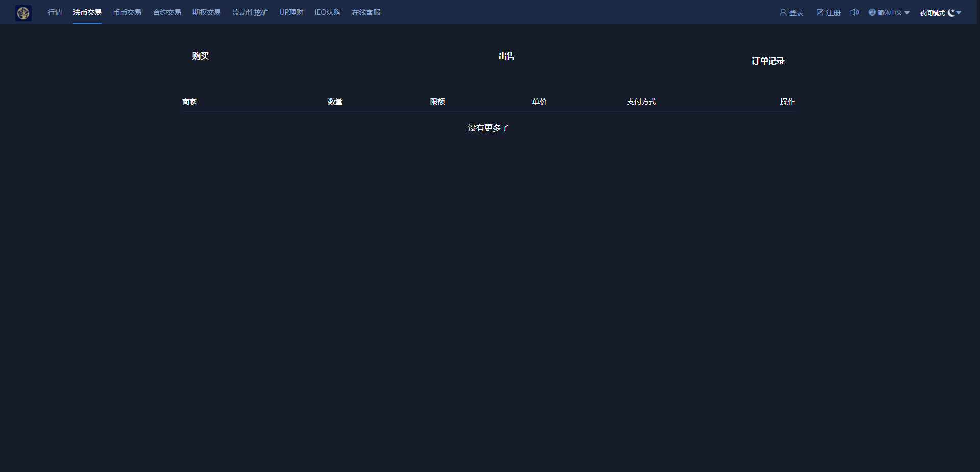Open 合约交易 contract trading page
Image resolution: width=980 pixels, height=472 pixels.
click(x=167, y=12)
